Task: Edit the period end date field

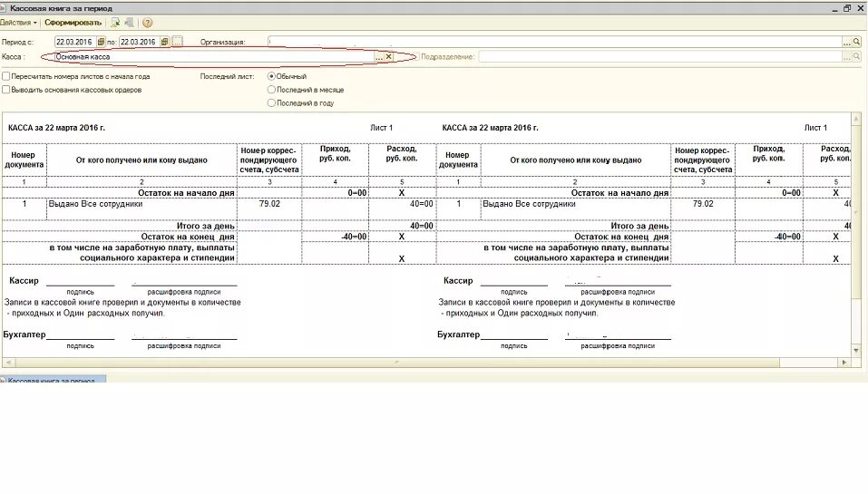Action: click(140, 42)
